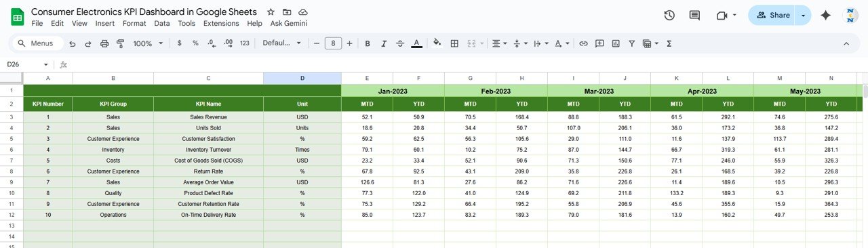Create a filter

(x=632, y=43)
